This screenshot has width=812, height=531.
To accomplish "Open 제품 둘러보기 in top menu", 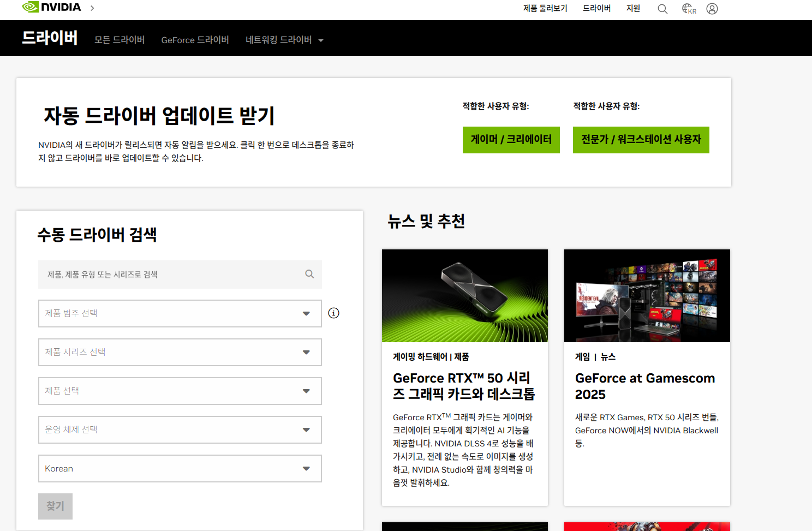I will click(545, 9).
